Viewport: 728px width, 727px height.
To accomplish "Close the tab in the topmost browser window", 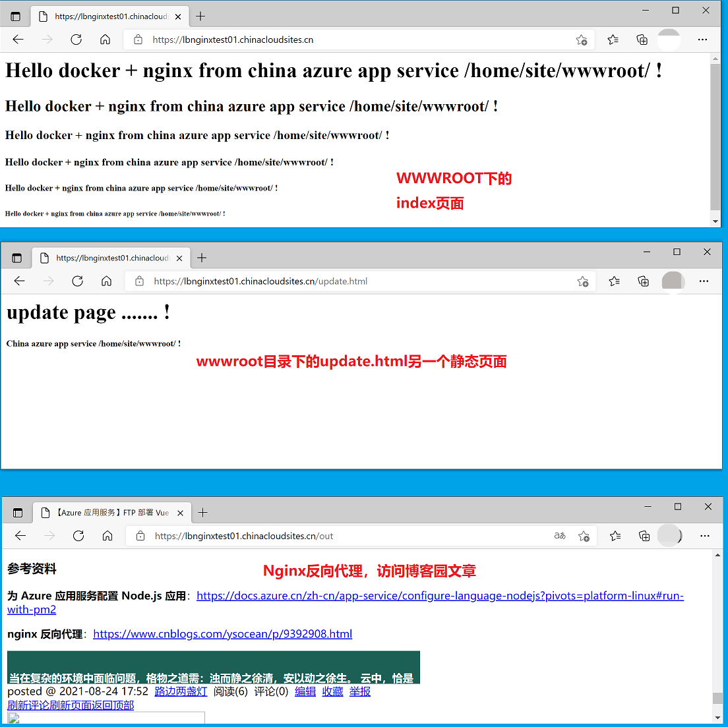I will point(179,16).
